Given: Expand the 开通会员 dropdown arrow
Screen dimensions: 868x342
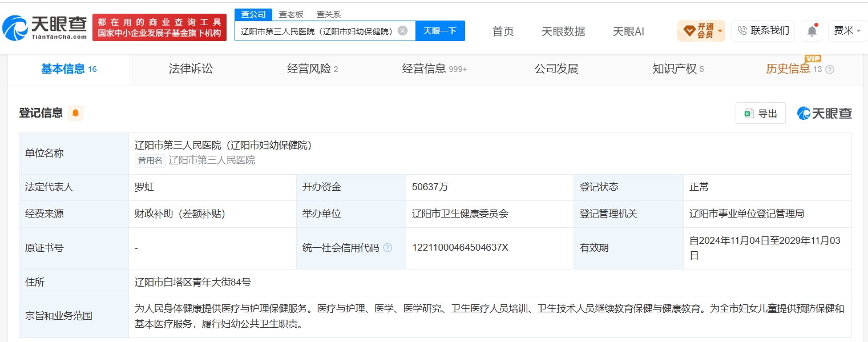Looking at the screenshot, I should 720,31.
